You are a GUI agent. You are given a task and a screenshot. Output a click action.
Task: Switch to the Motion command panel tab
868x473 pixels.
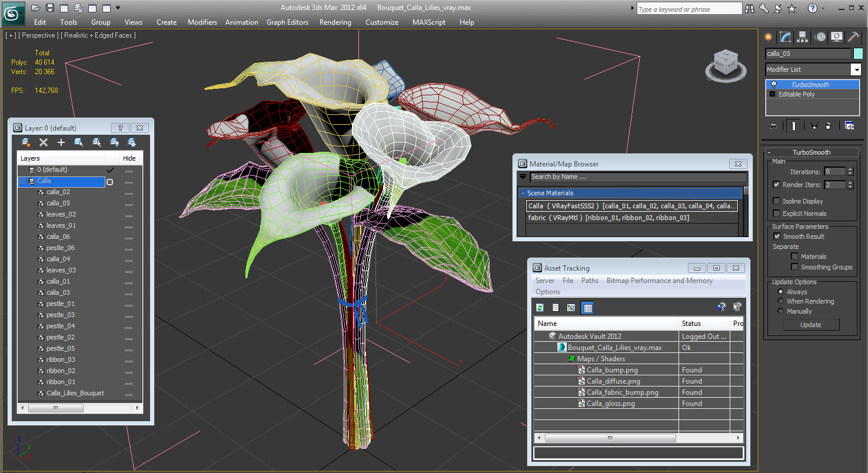click(820, 37)
